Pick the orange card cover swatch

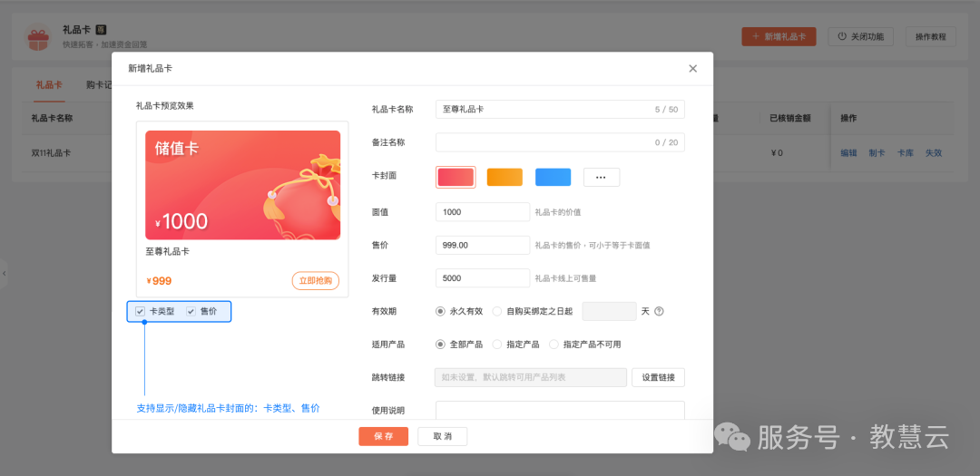[x=505, y=177]
